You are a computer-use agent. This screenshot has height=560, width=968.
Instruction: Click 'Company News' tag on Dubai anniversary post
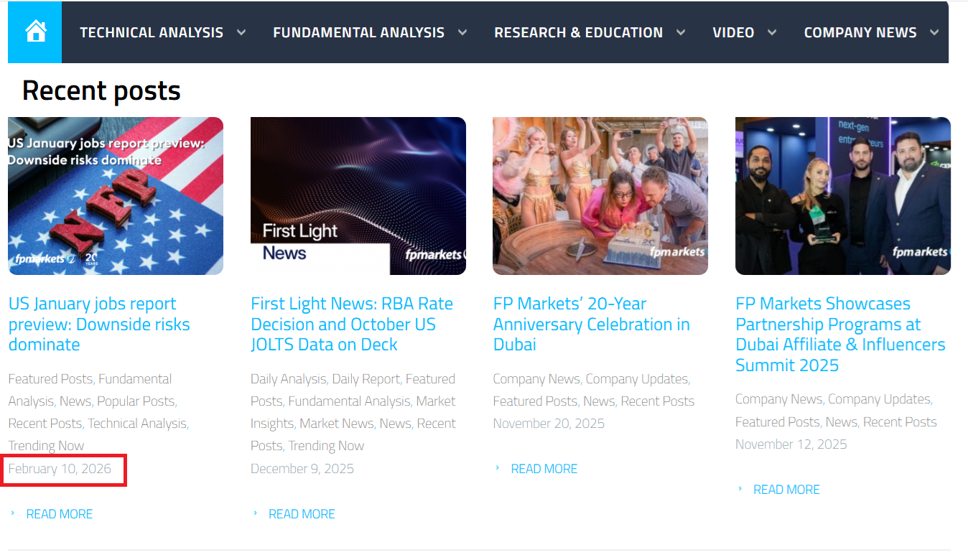[536, 379]
